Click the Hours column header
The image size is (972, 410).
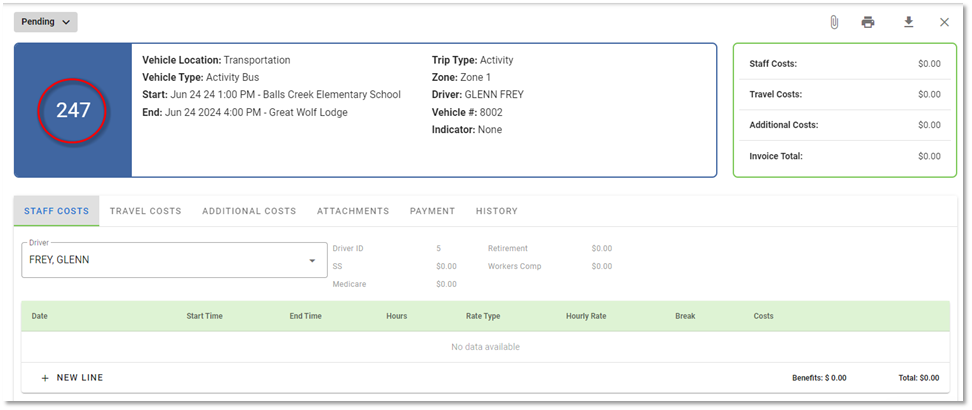pos(397,316)
